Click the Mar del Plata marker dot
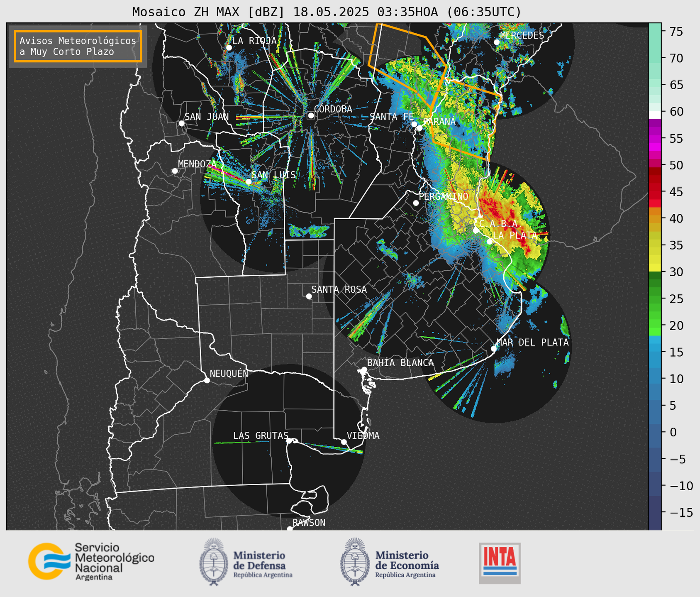This screenshot has height=597, width=700. [x=493, y=349]
